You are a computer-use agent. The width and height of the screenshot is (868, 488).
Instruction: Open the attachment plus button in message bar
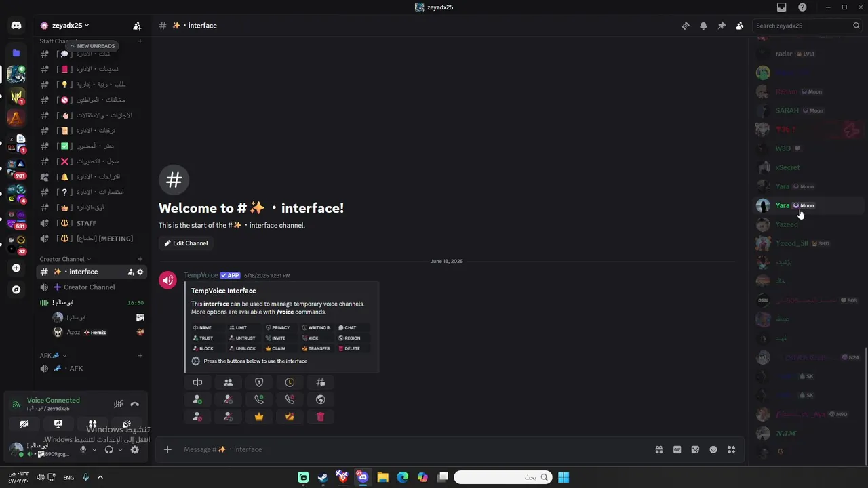[167, 449]
